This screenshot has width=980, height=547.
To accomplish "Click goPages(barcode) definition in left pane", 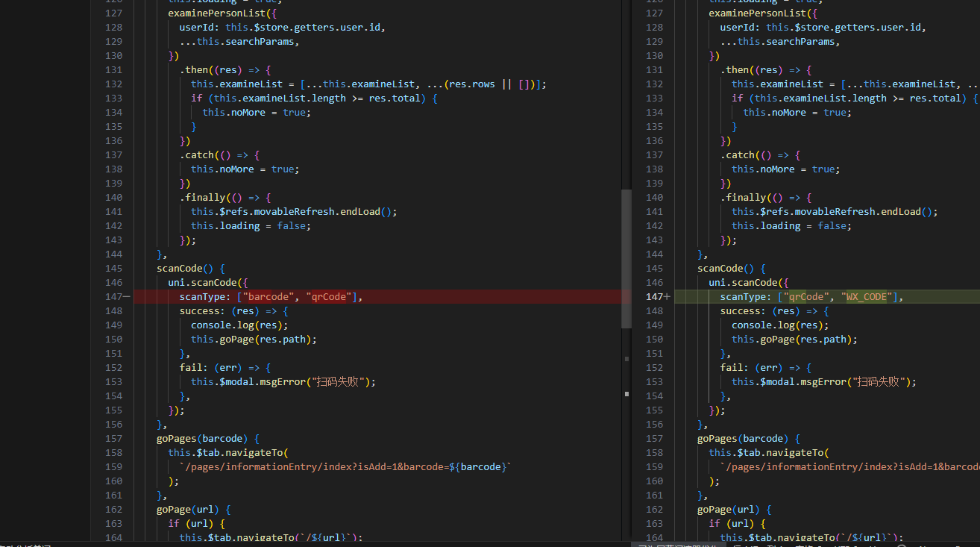I will click(x=202, y=439).
